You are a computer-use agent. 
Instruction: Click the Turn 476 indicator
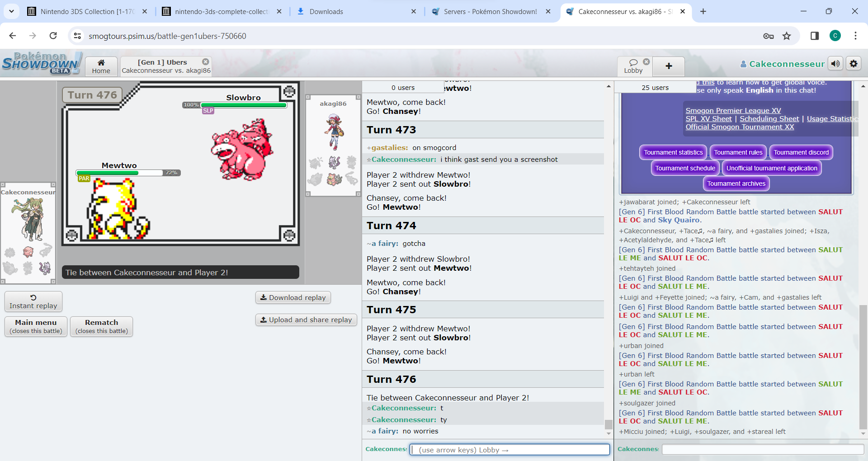(92, 95)
